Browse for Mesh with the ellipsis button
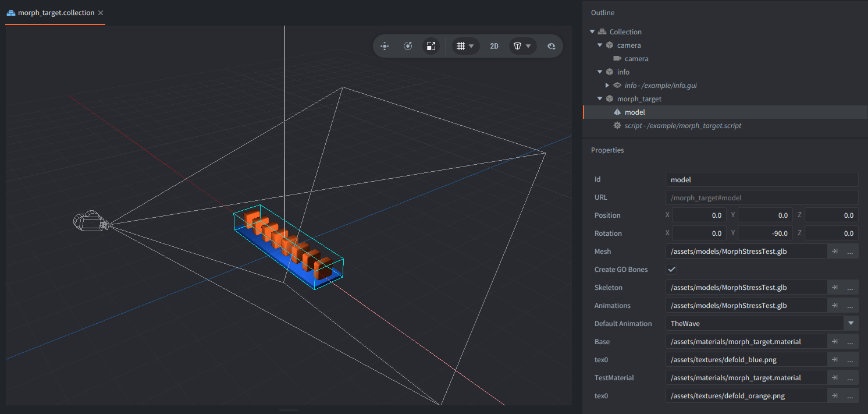 pos(851,252)
